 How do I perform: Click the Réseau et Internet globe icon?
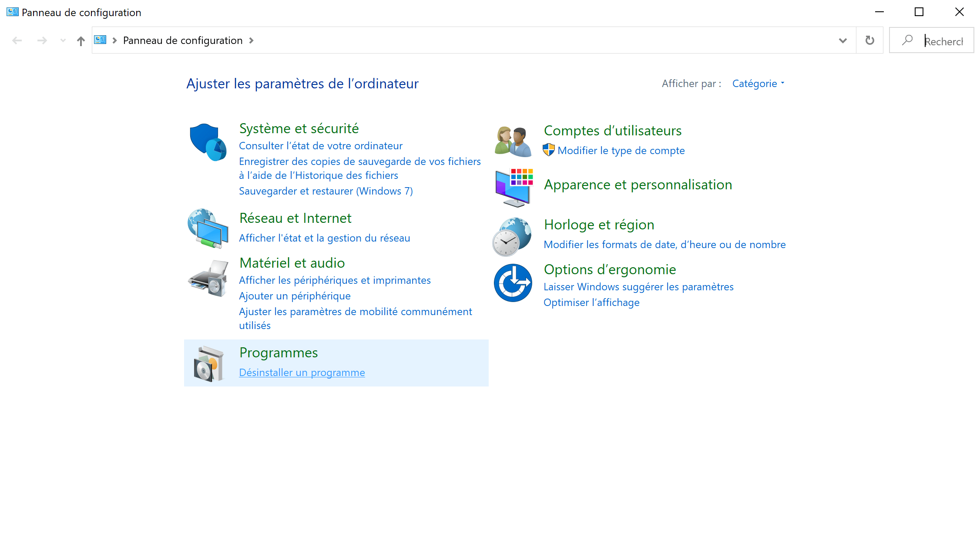pyautogui.click(x=208, y=228)
